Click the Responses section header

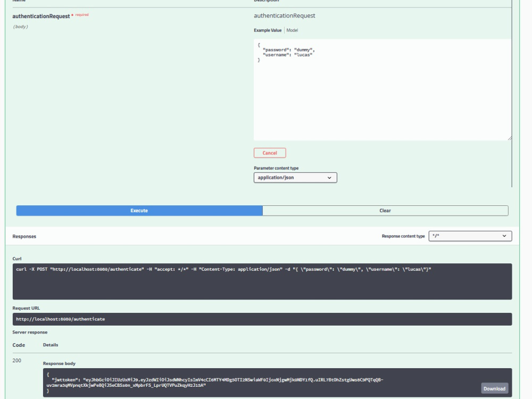pos(27,237)
